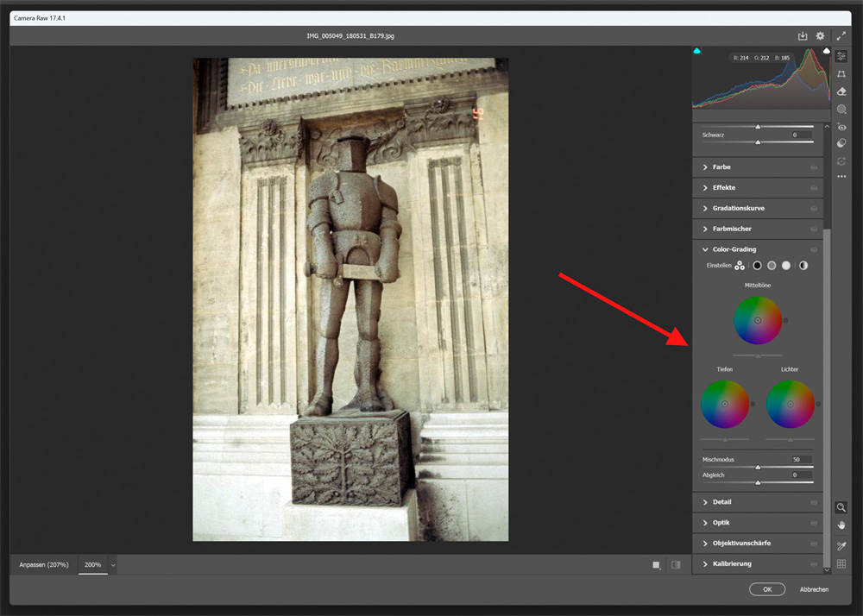This screenshot has height=616, width=863.
Task: Click the Lichter luminance slider
Action: [x=790, y=439]
